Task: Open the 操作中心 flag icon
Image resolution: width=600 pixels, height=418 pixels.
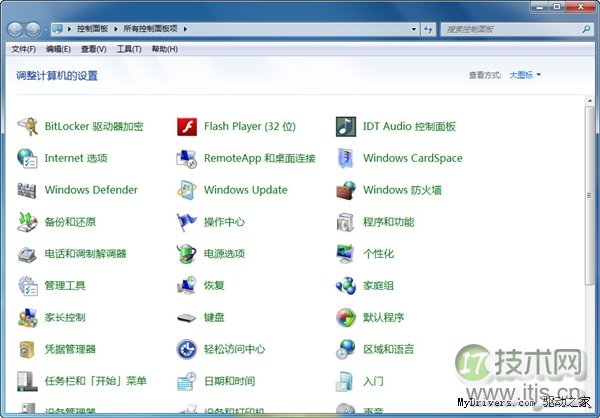Action: 187,222
